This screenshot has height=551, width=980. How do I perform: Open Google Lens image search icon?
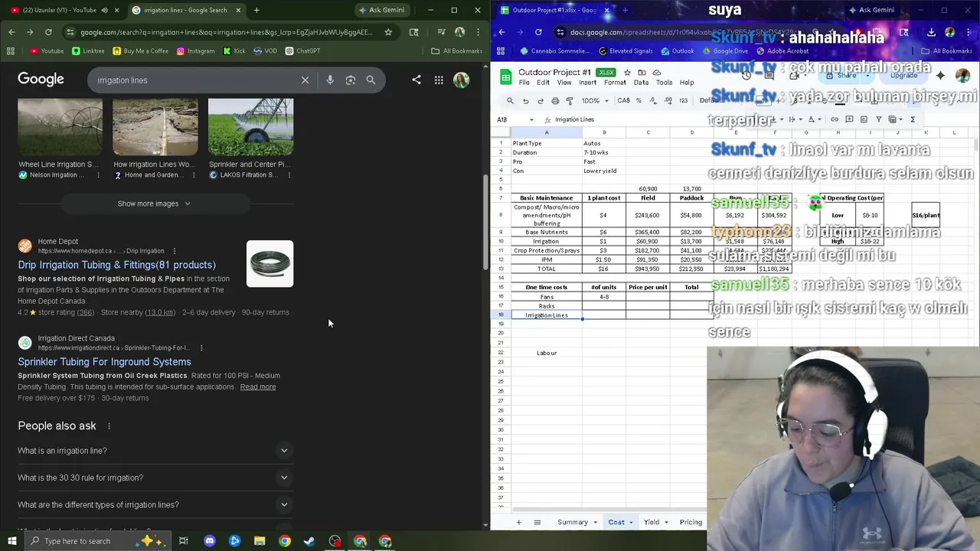pos(351,80)
